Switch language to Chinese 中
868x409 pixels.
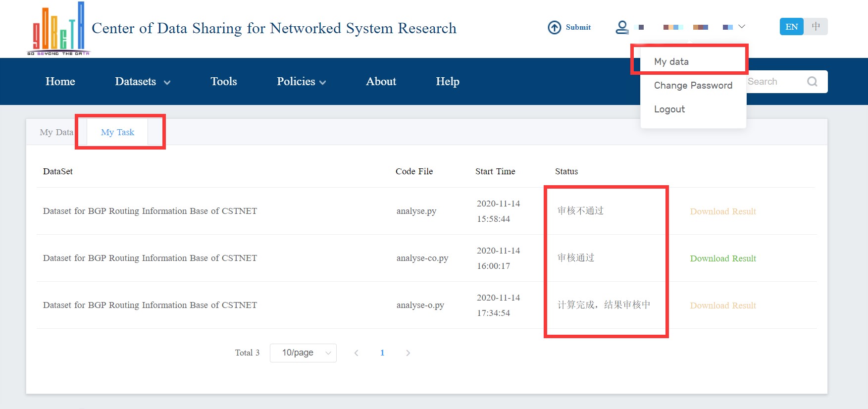coord(816,27)
